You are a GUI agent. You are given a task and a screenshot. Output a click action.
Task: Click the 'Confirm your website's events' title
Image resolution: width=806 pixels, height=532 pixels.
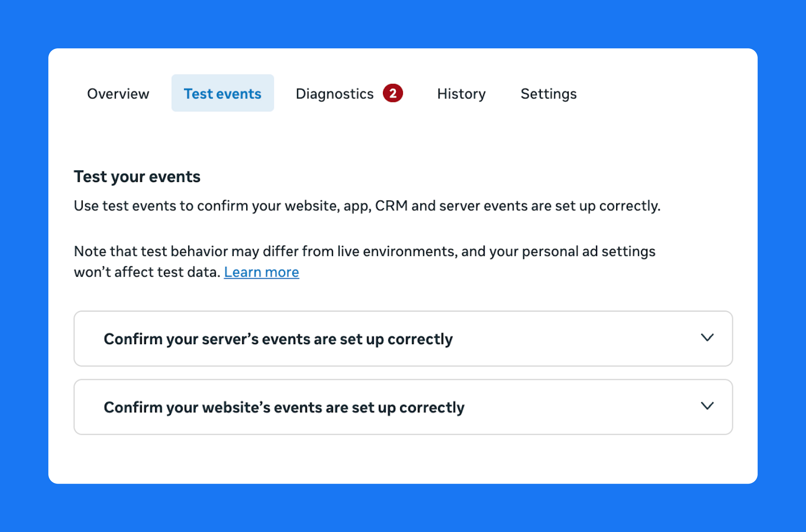point(284,407)
